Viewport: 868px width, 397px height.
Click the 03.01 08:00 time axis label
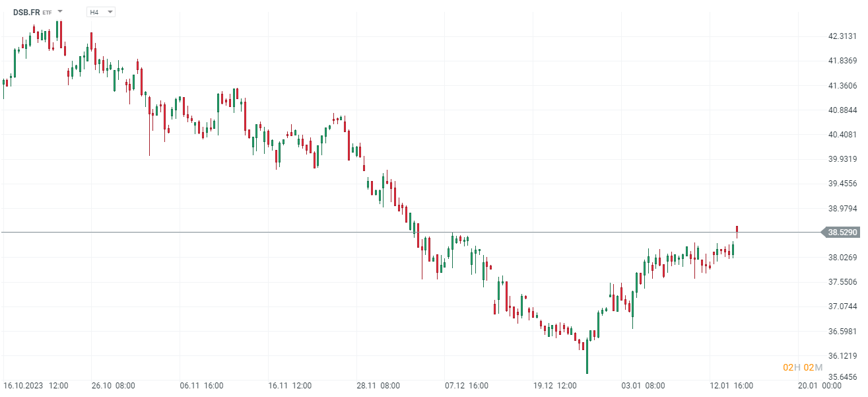(x=643, y=385)
